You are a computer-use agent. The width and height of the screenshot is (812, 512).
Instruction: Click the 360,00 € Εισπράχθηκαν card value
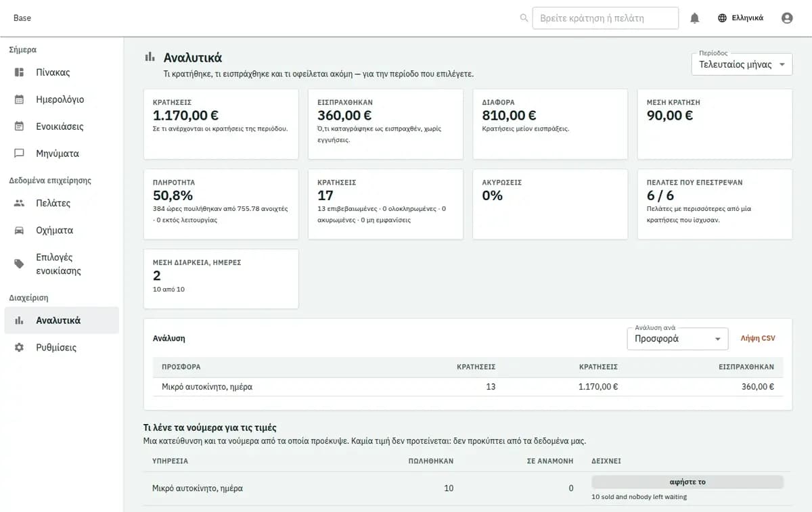coord(344,116)
